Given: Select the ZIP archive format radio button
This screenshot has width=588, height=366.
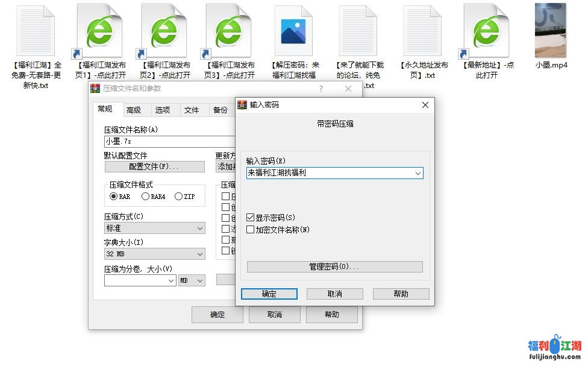Looking at the screenshot, I should (178, 195).
